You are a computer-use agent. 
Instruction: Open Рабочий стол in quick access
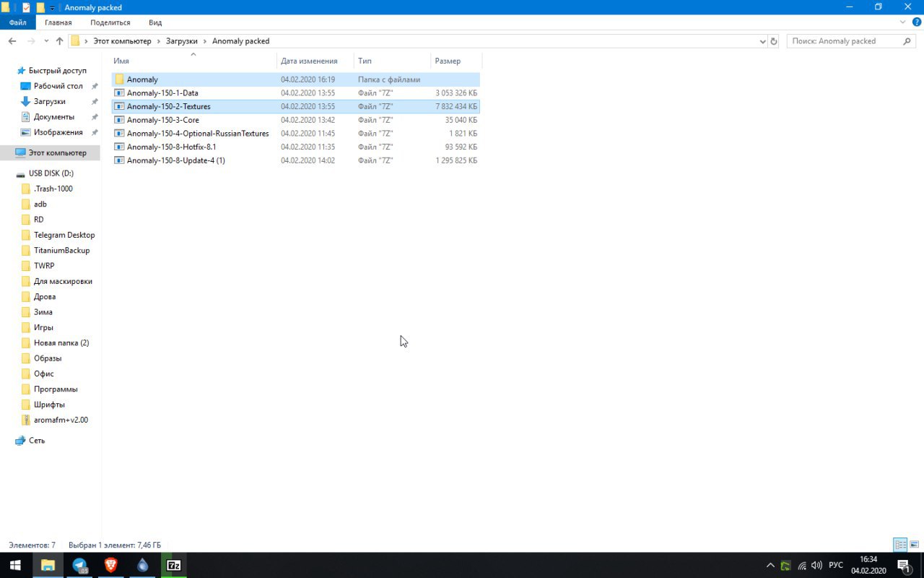click(58, 86)
